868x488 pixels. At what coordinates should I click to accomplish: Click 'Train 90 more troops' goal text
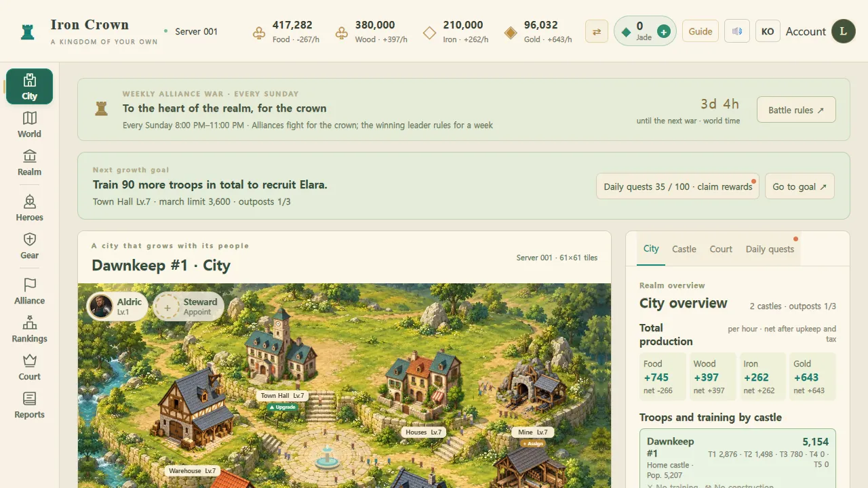(210, 184)
